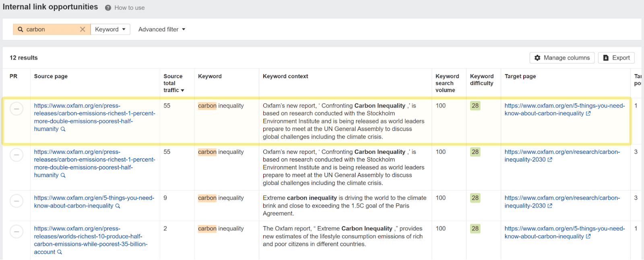Click the magnifier icon in search box
The height and width of the screenshot is (260, 644).
[21, 29]
